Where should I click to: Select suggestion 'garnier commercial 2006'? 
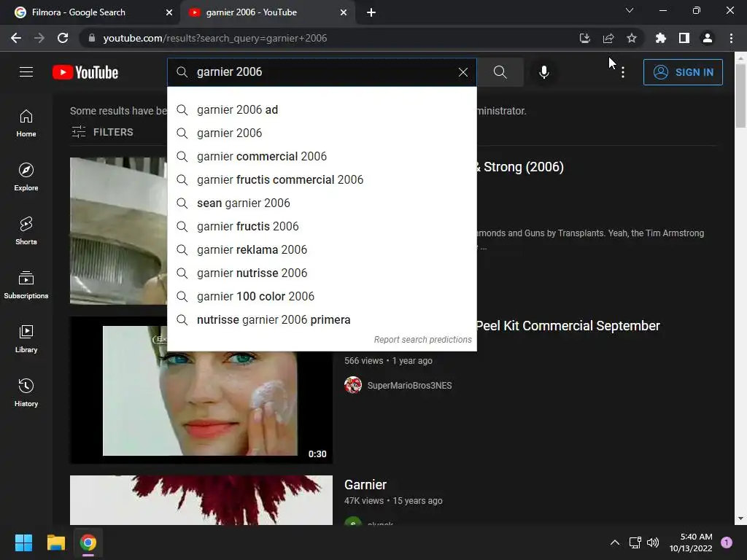pyautogui.click(x=322, y=156)
